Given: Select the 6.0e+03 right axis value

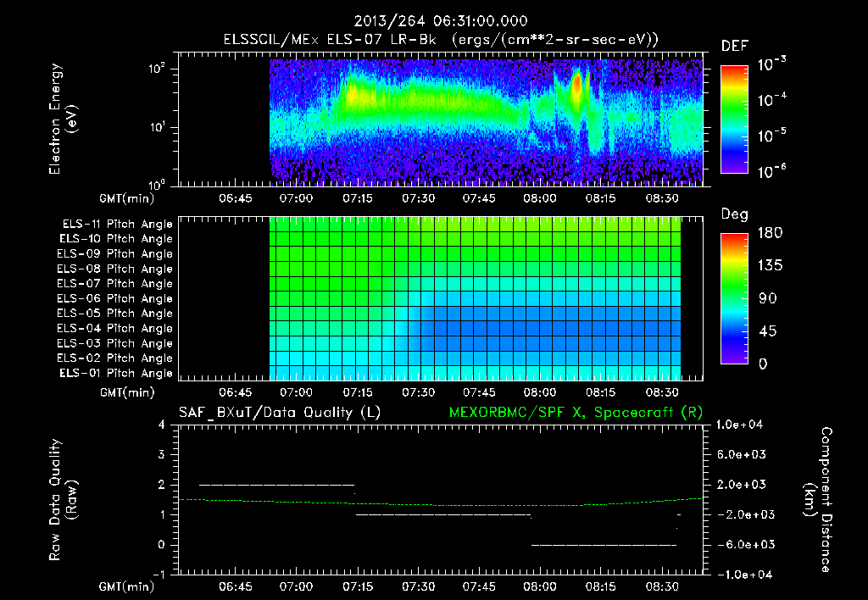Looking at the screenshot, I should [741, 454].
